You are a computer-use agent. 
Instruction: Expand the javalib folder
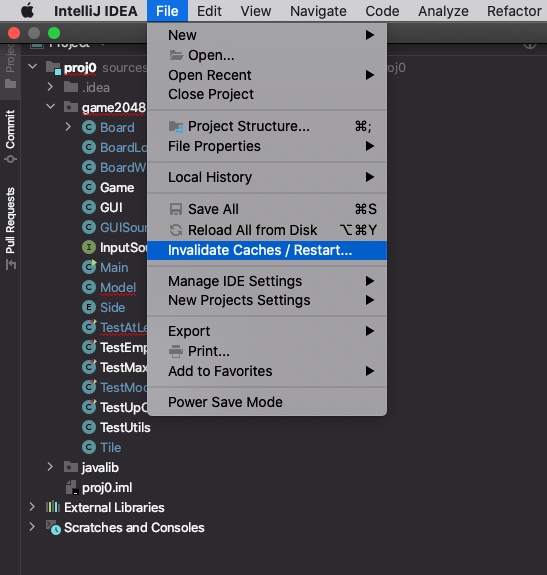point(50,467)
